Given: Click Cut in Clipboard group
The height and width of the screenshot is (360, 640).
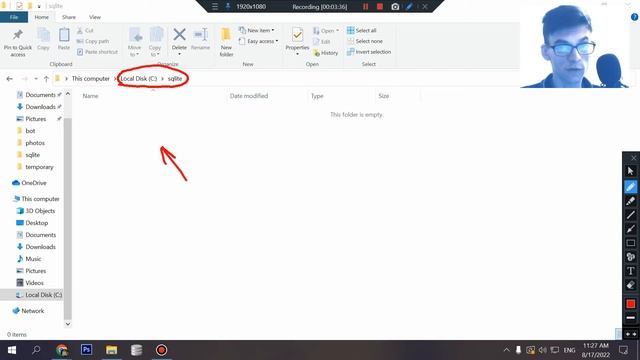Looking at the screenshot, I should coord(85,31).
